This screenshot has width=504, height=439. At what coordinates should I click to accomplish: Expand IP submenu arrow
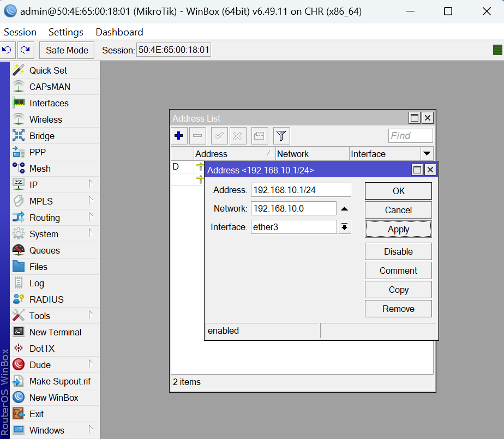tap(91, 184)
